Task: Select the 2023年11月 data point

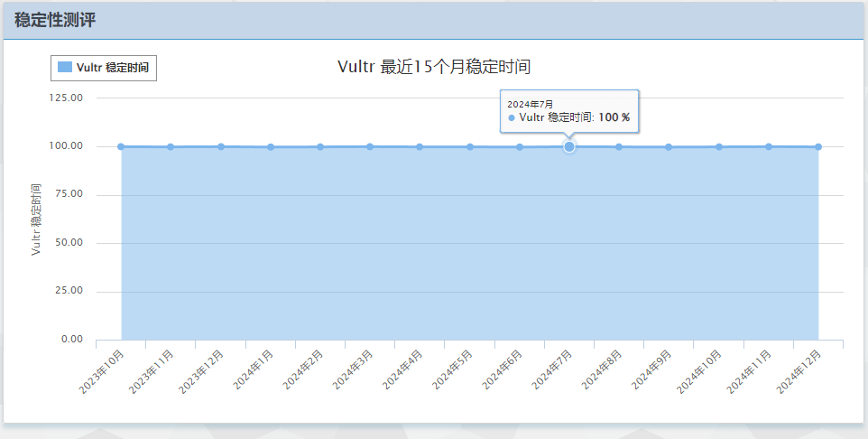Action: tap(171, 147)
